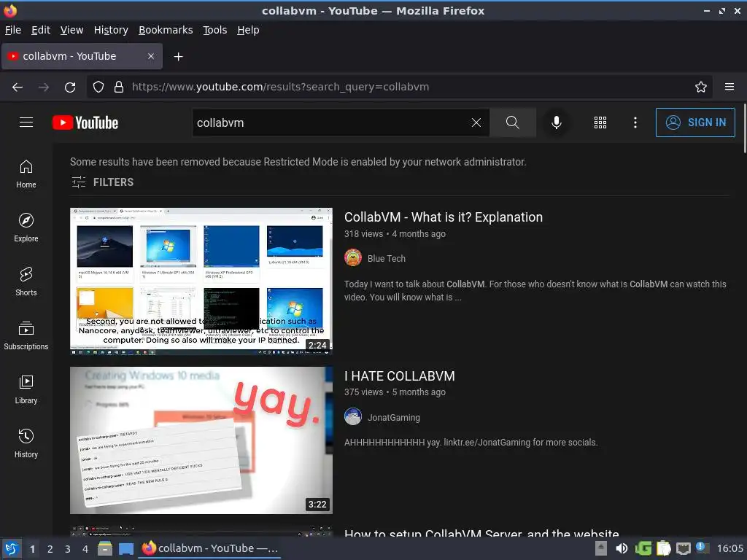Switch to workspace 3 in the pager

pyautogui.click(x=68, y=549)
